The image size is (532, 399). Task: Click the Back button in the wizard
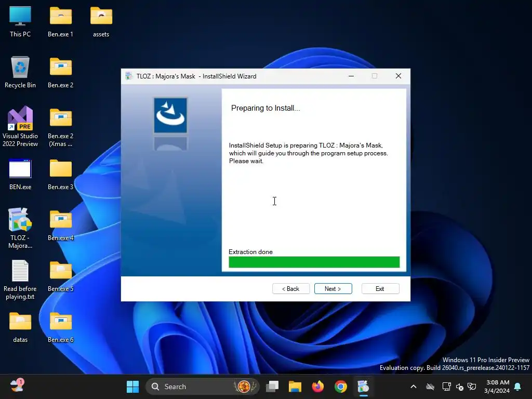pyautogui.click(x=291, y=289)
